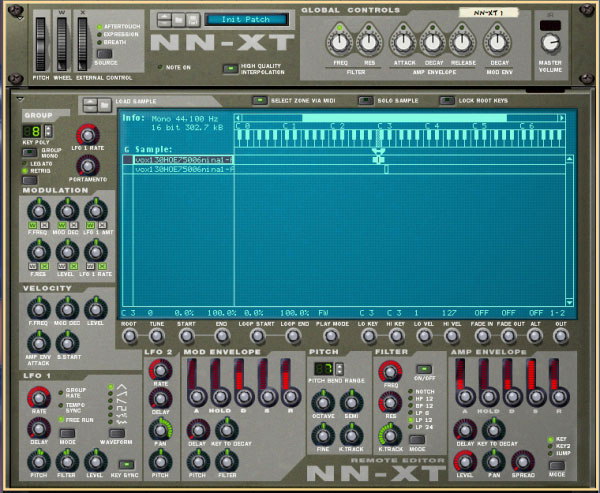
Task: Save the patch with the floppy disk icon
Action: pos(193,20)
